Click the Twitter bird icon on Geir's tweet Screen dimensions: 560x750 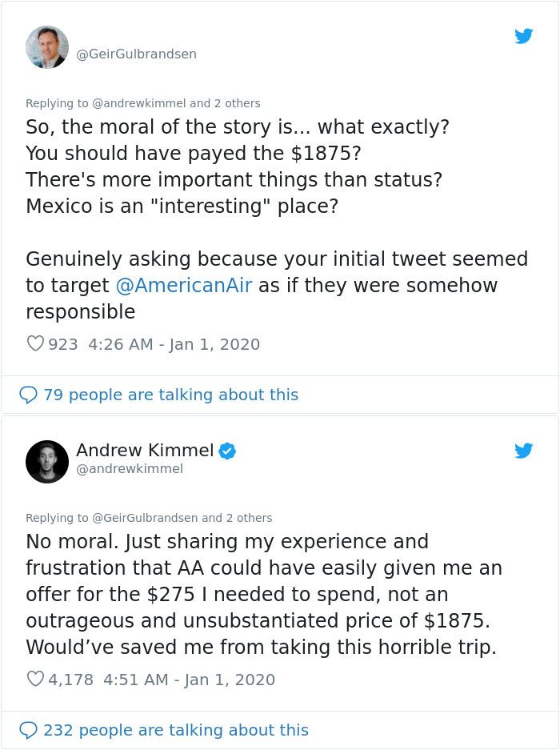(525, 36)
